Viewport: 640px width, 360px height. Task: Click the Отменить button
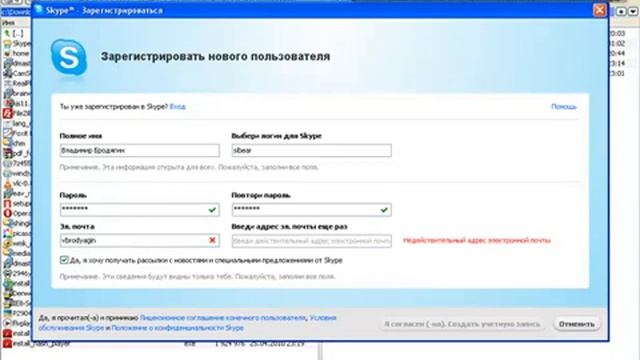[x=576, y=324]
